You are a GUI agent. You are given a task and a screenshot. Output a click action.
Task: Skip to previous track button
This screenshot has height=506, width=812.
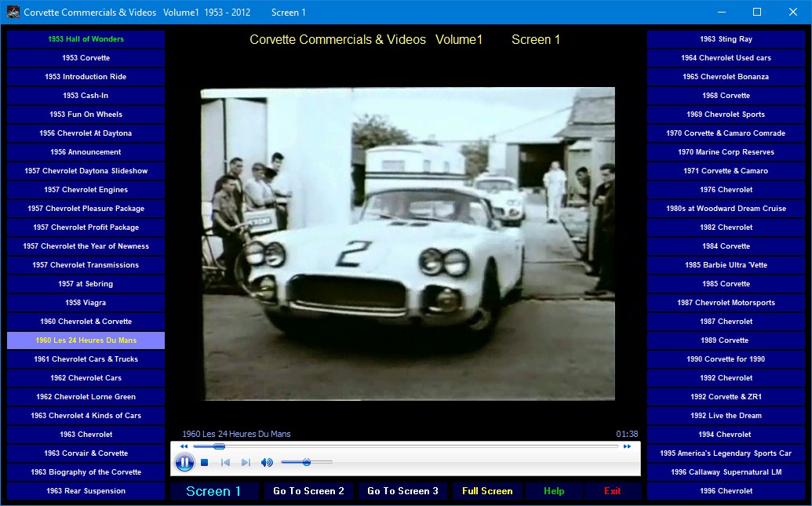click(x=225, y=463)
